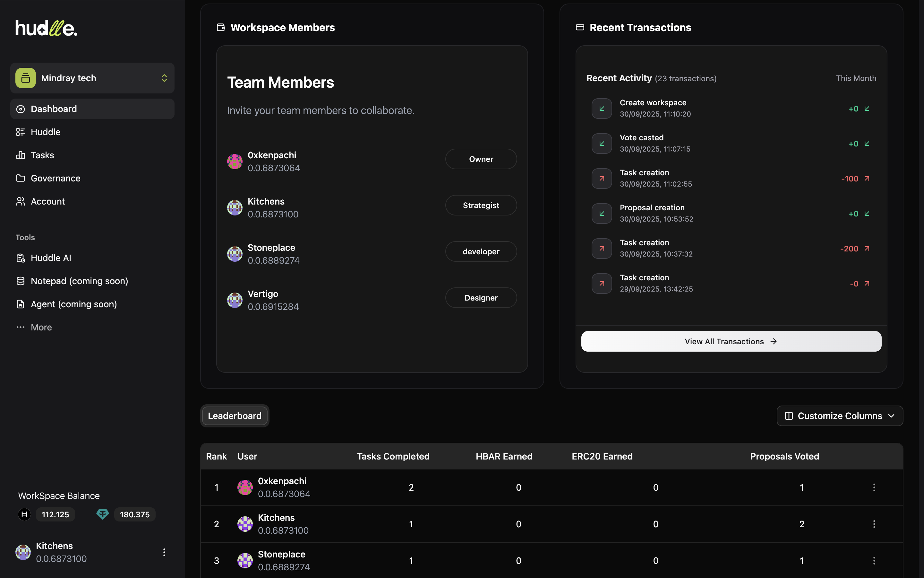Screen dimensions: 924x578
Task: Click incoming arrow icon for Create workspace
Action: pos(602,109)
